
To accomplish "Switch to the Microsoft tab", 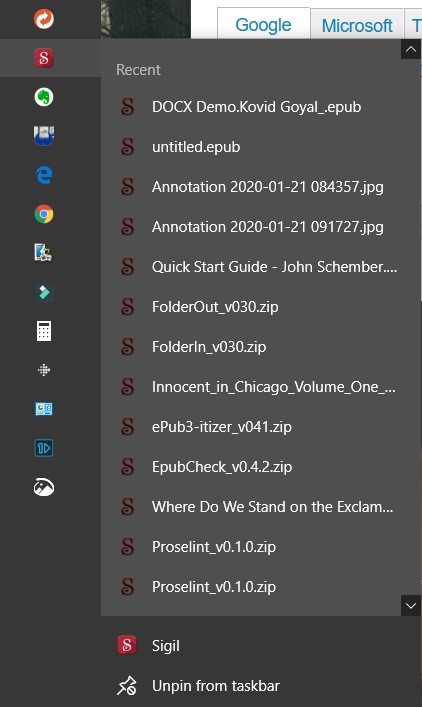I will pyautogui.click(x=357, y=25).
